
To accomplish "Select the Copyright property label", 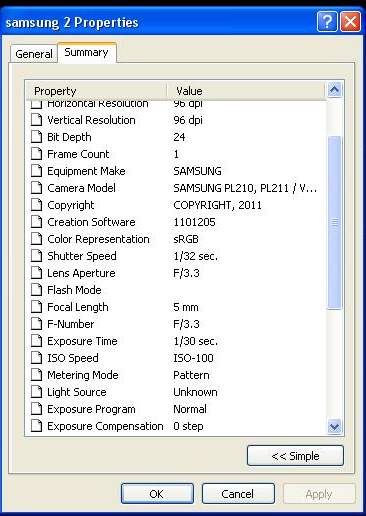I will [x=71, y=205].
